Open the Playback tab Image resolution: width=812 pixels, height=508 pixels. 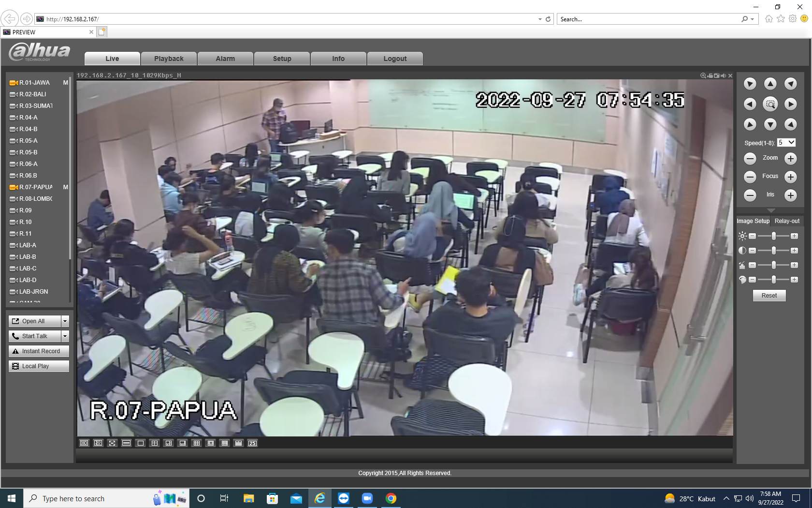[x=169, y=59]
